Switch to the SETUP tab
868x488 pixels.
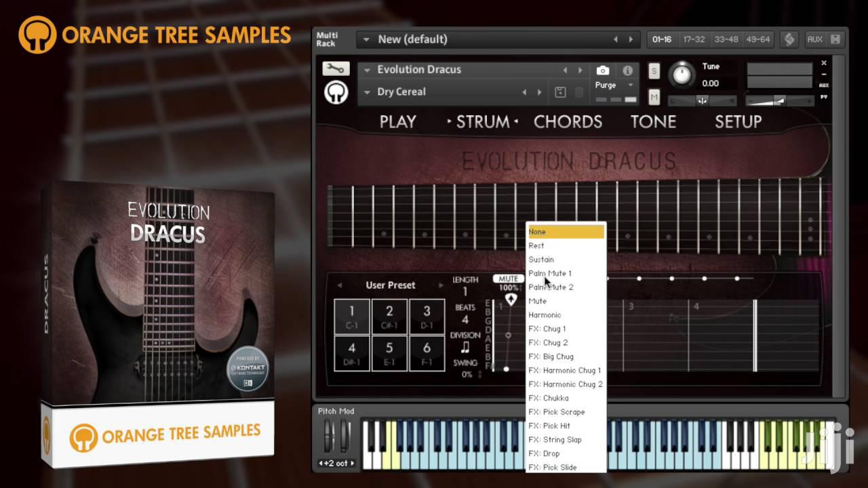[x=738, y=122]
